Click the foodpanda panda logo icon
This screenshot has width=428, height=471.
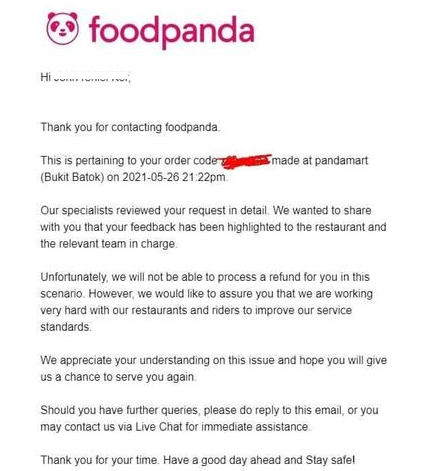(x=63, y=29)
